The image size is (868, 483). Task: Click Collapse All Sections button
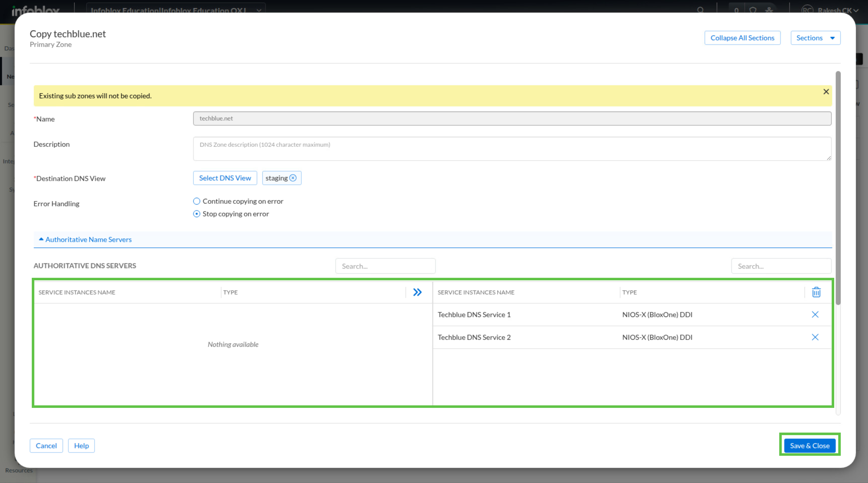tap(742, 38)
